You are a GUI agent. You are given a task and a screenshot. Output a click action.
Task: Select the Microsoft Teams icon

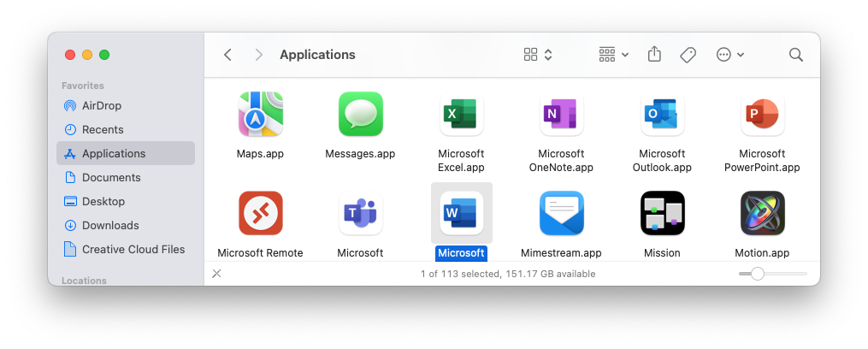(360, 214)
